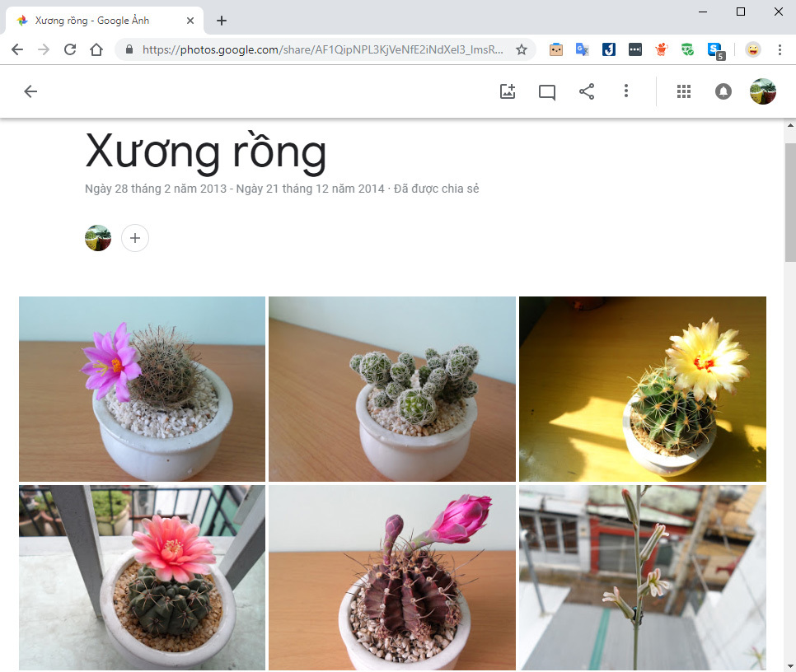Click the add photos to album icon
796x672 pixels.
(x=508, y=91)
